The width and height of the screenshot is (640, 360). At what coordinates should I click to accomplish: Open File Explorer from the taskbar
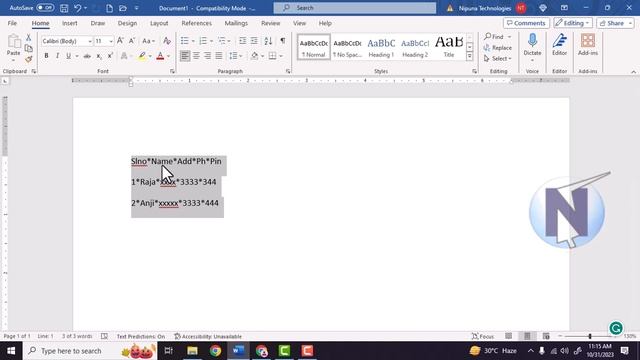click(x=192, y=351)
